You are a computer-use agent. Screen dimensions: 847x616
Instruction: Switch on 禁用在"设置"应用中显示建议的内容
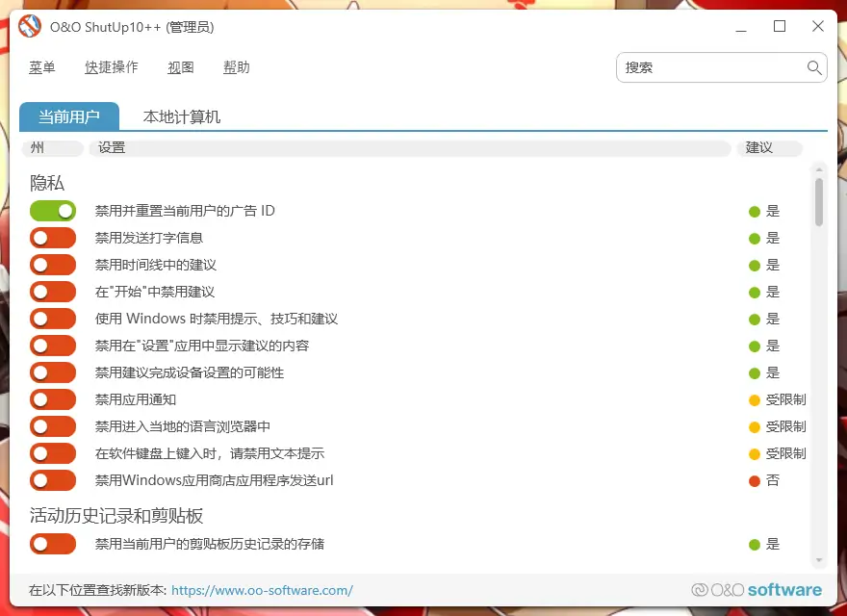coord(53,346)
